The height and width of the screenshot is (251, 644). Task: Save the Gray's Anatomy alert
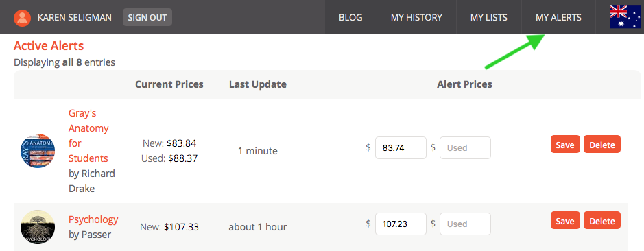click(x=565, y=144)
